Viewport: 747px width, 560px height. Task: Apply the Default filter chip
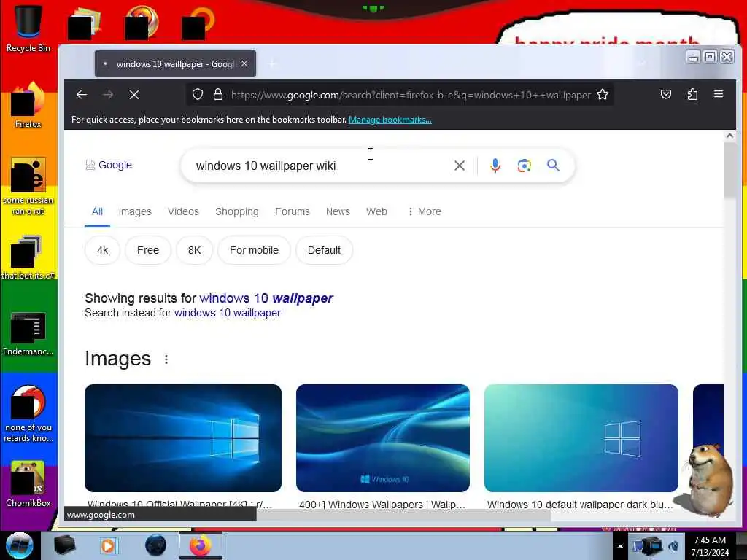point(324,250)
